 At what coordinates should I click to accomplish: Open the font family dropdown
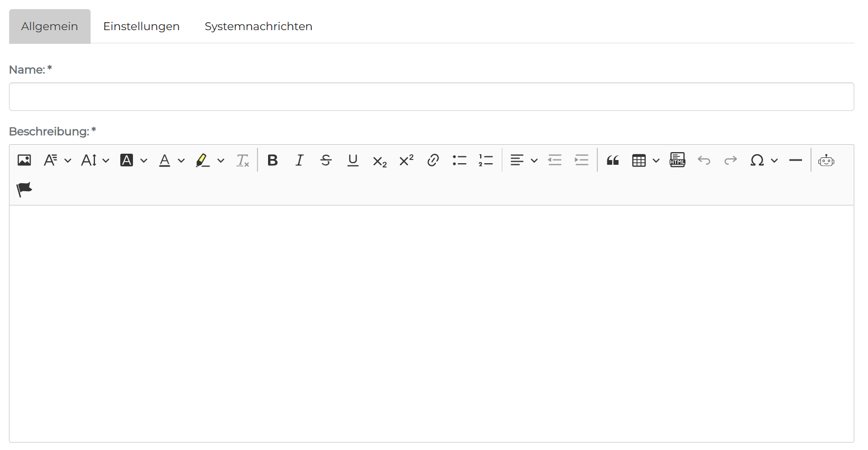(x=57, y=160)
